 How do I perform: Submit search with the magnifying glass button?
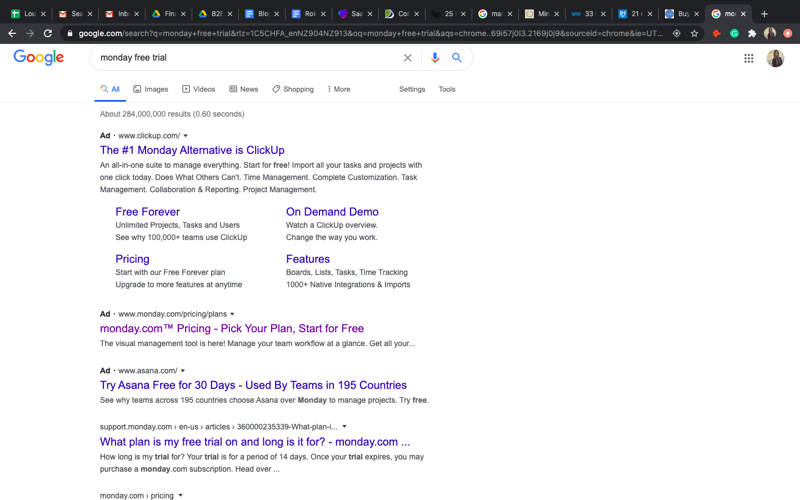click(x=457, y=58)
